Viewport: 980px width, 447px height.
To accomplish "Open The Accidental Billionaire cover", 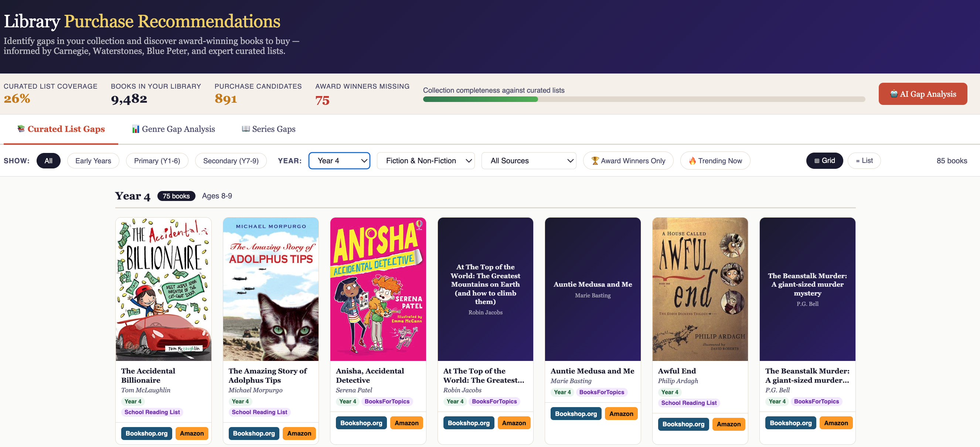I will 164,289.
